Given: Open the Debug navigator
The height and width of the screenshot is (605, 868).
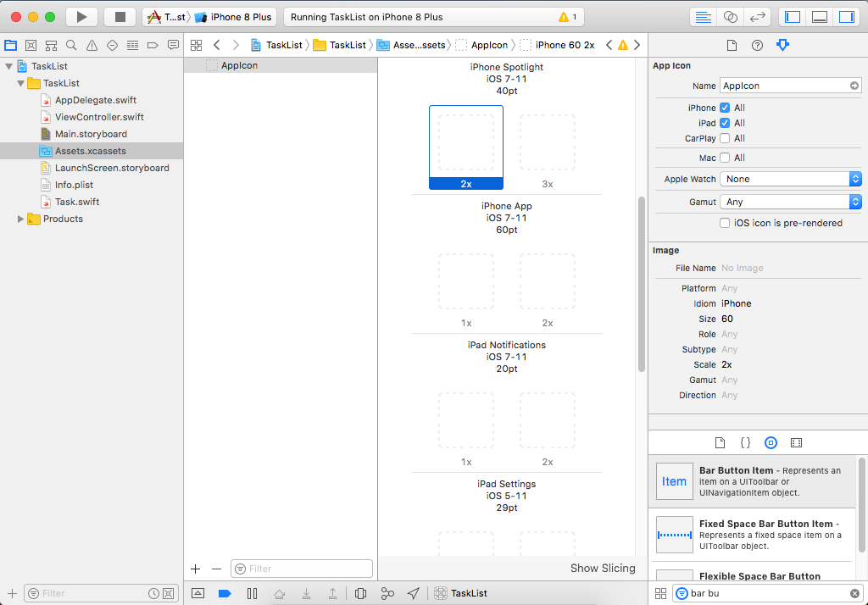Looking at the screenshot, I should [133, 45].
